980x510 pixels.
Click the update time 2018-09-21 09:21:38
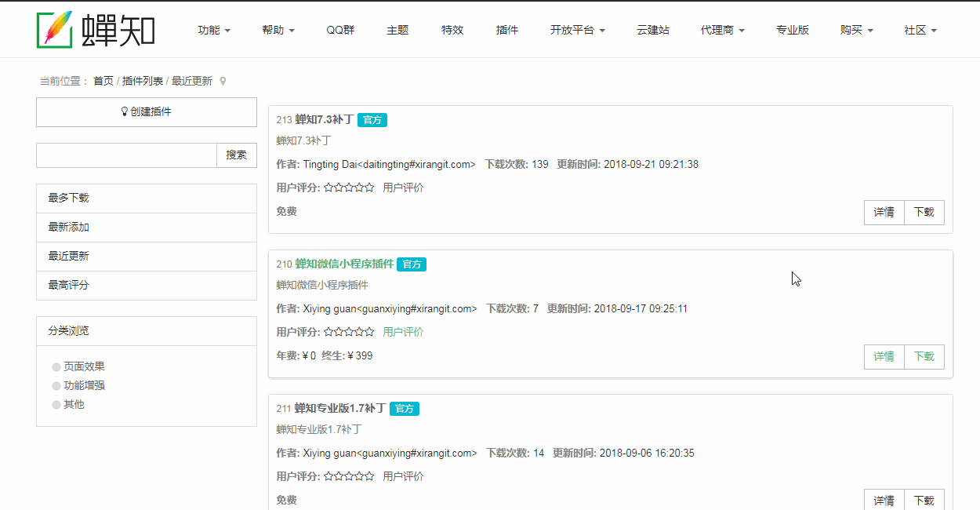(651, 164)
